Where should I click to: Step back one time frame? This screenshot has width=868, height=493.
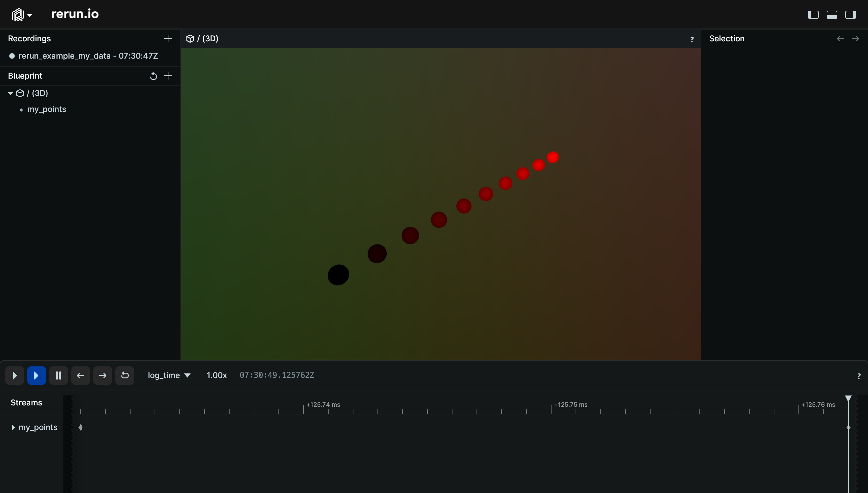(81, 375)
